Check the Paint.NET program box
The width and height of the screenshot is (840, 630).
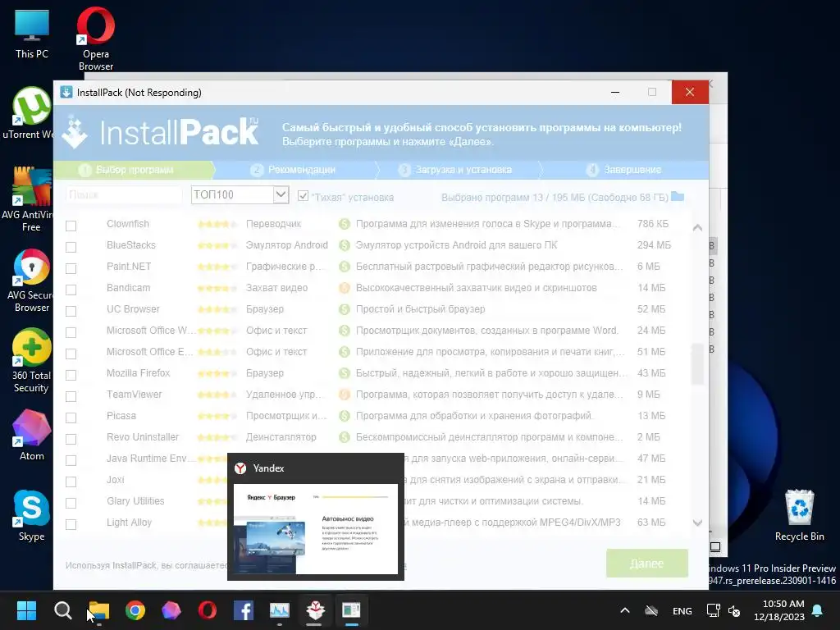[x=71, y=268]
